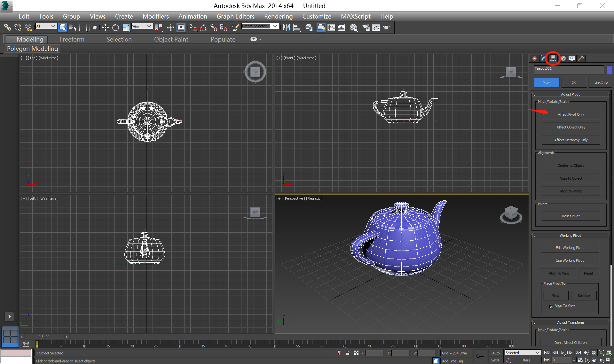Click the Affect Pivot Only button
The width and height of the screenshot is (614, 364).
point(571,114)
